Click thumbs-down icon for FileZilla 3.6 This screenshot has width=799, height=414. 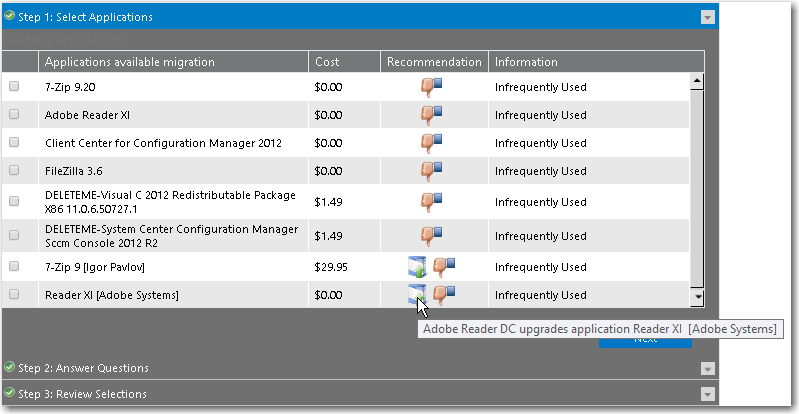click(x=432, y=171)
